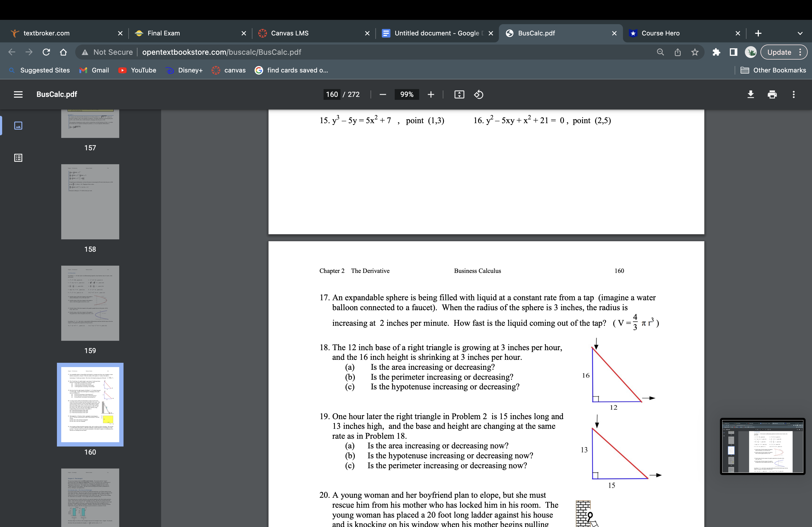Toggle fit-to-page view in the PDF viewer
This screenshot has width=812, height=527.
tap(459, 94)
